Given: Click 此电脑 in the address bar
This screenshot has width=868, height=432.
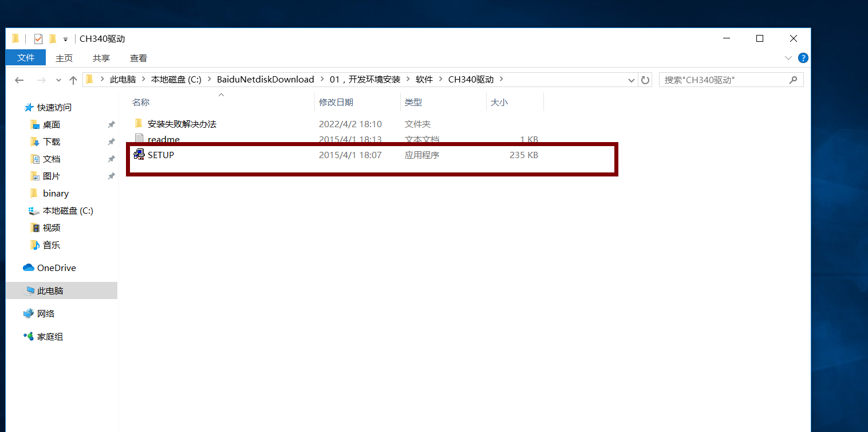Looking at the screenshot, I should point(123,80).
